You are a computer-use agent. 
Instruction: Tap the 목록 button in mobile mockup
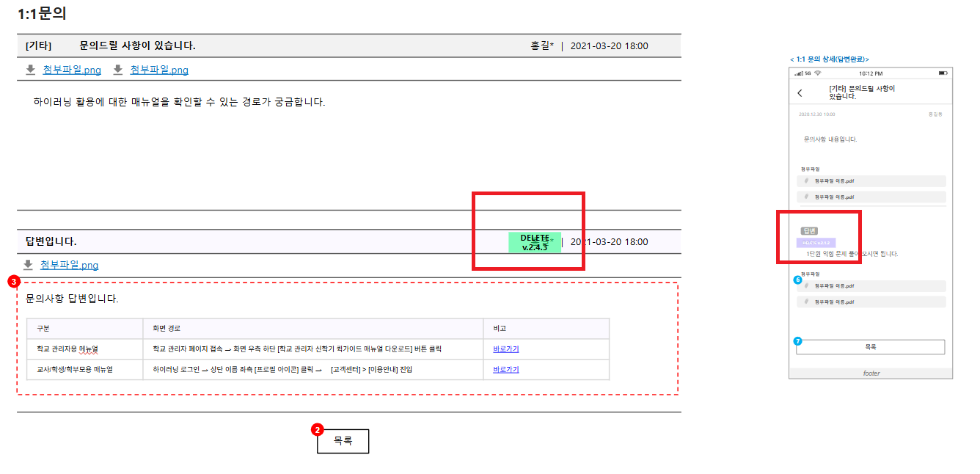coord(870,347)
